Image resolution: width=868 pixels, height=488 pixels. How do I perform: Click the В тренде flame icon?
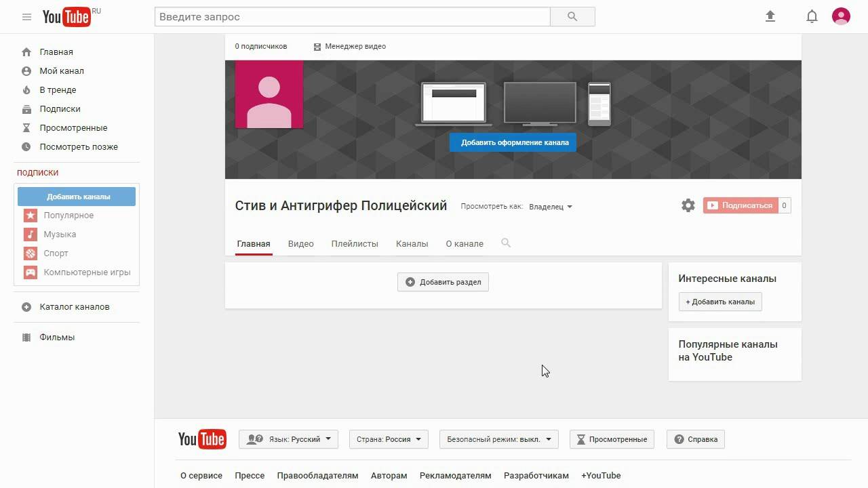click(x=26, y=90)
